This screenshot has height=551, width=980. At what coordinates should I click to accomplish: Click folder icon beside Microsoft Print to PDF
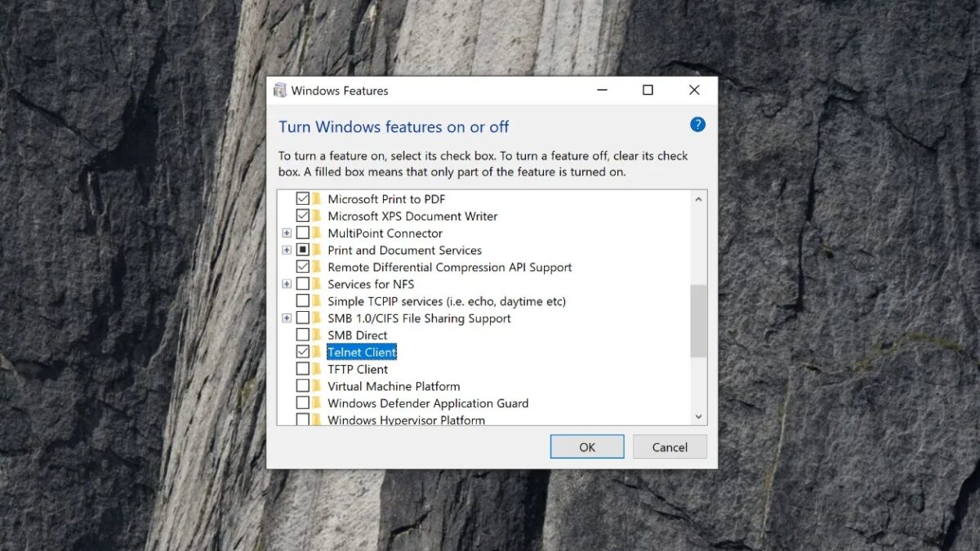317,198
